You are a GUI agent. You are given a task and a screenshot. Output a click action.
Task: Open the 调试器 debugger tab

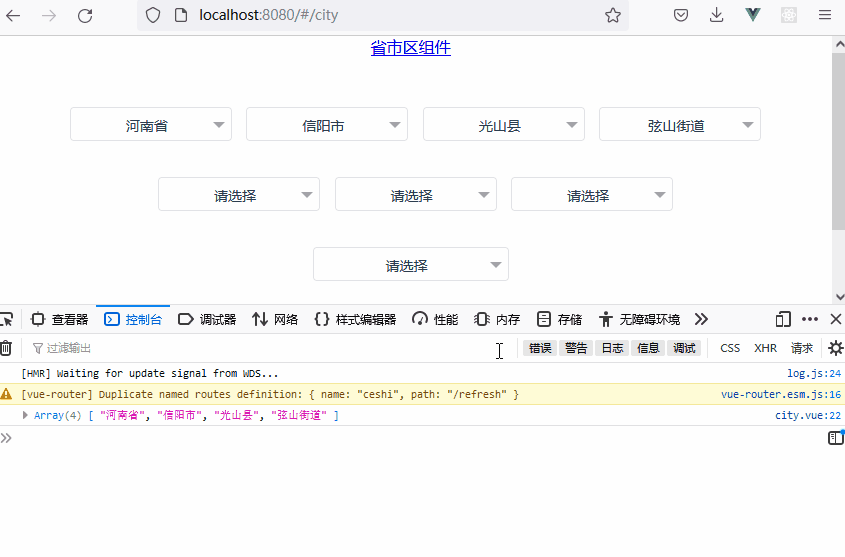(207, 319)
